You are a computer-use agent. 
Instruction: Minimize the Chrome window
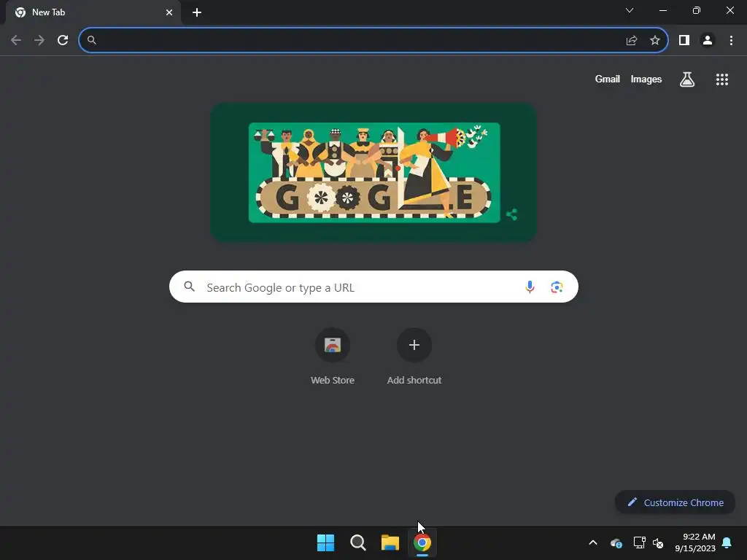[x=662, y=10]
